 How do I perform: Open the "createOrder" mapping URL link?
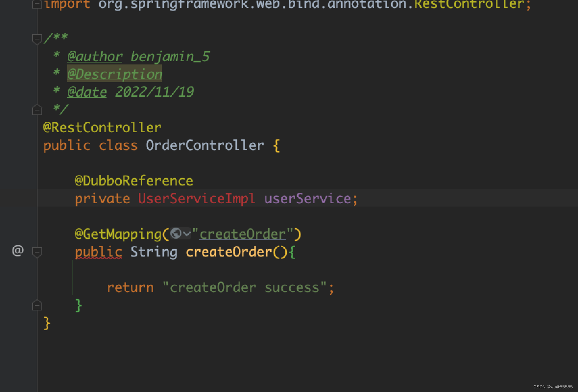click(x=243, y=234)
